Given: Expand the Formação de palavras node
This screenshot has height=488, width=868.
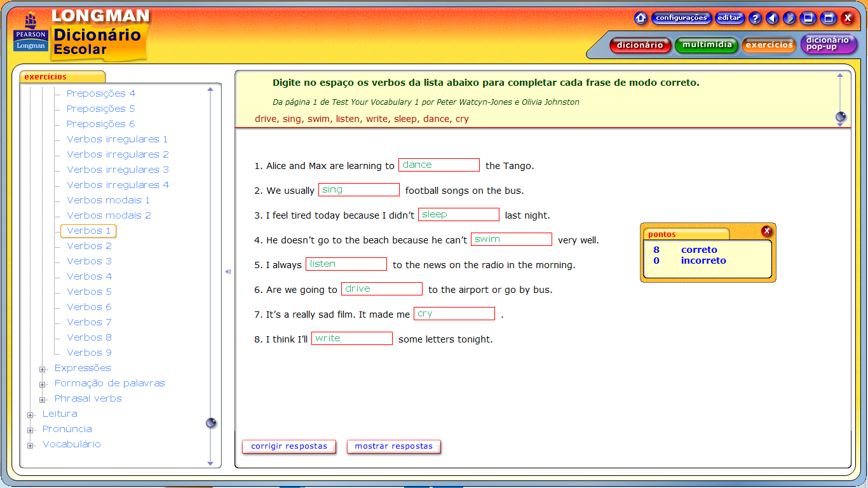Looking at the screenshot, I should tap(43, 384).
